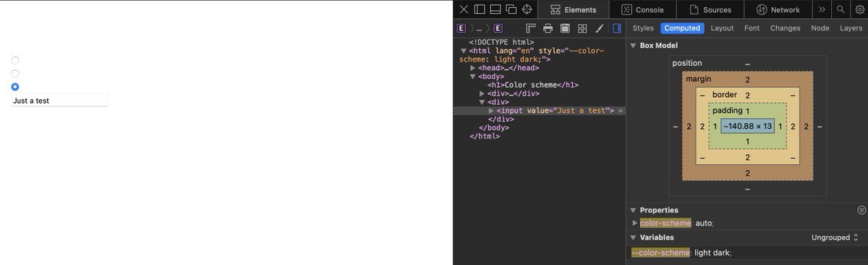Click the 'border' label in the box model
Viewport: 868px width, 265px height.
tap(725, 95)
